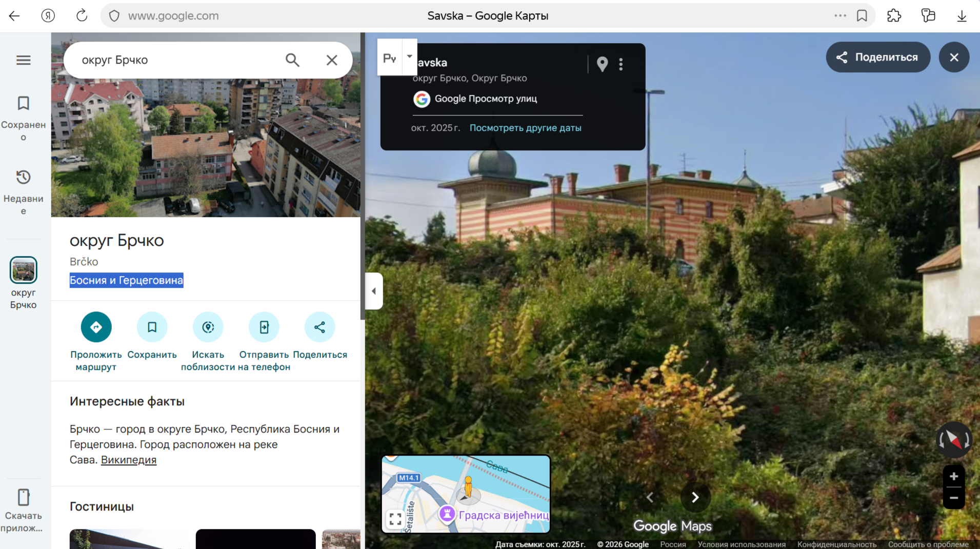The image size is (980, 549).
Task: Click the search magnifier icon
Action: pos(292,60)
